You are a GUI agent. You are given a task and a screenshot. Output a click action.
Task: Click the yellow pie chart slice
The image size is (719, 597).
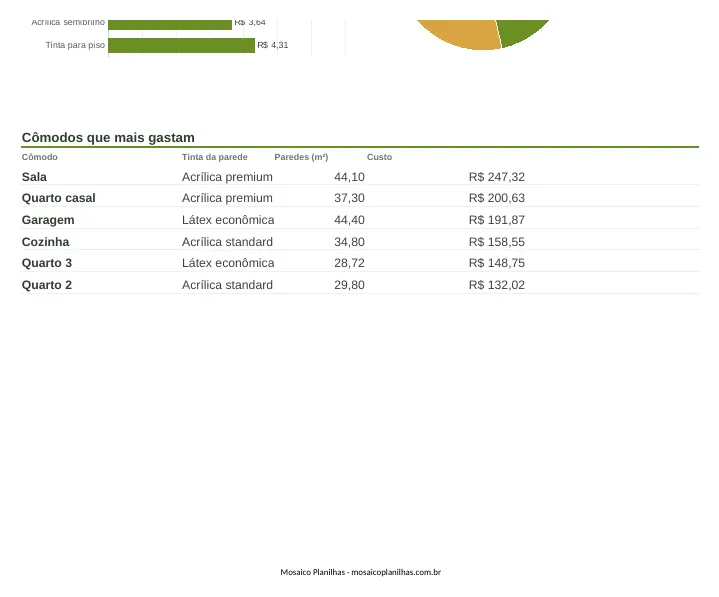(x=463, y=34)
